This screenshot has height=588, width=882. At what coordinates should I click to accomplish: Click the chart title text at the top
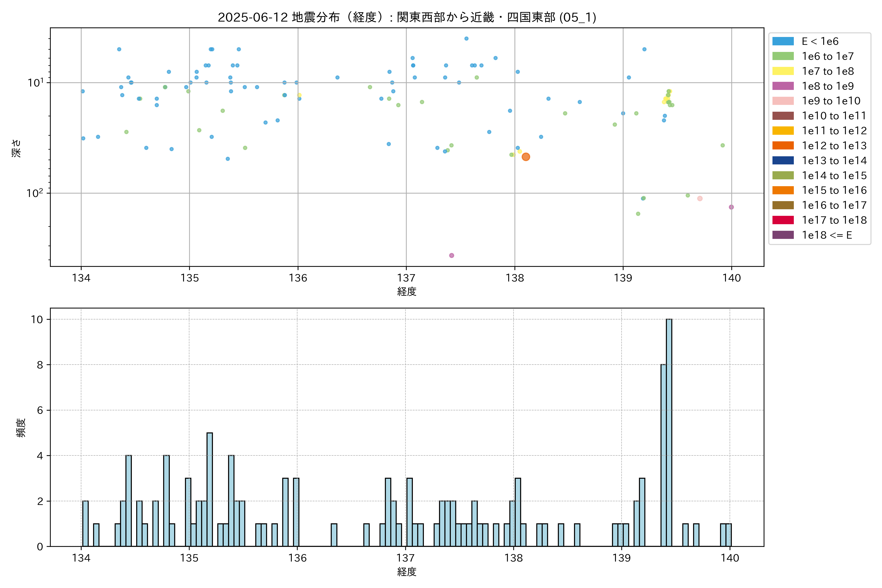407,17
